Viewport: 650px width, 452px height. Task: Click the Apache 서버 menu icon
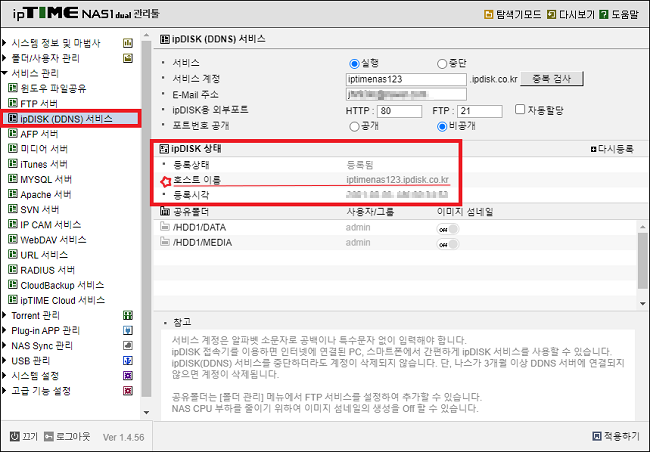pyautogui.click(x=13, y=194)
